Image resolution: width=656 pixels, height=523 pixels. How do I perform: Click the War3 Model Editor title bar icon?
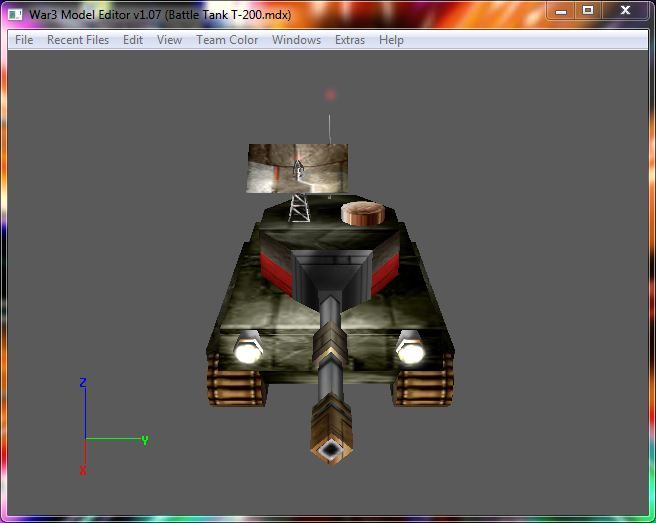tap(15, 15)
